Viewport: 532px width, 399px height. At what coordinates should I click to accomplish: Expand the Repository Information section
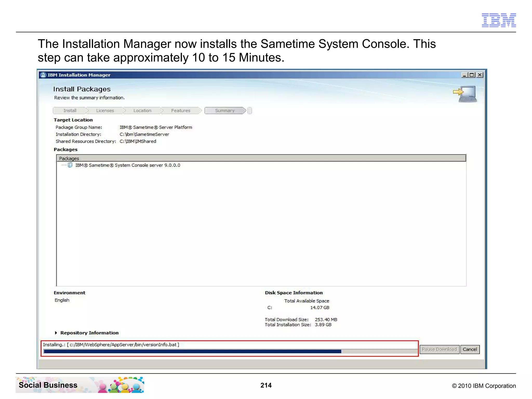(56, 333)
